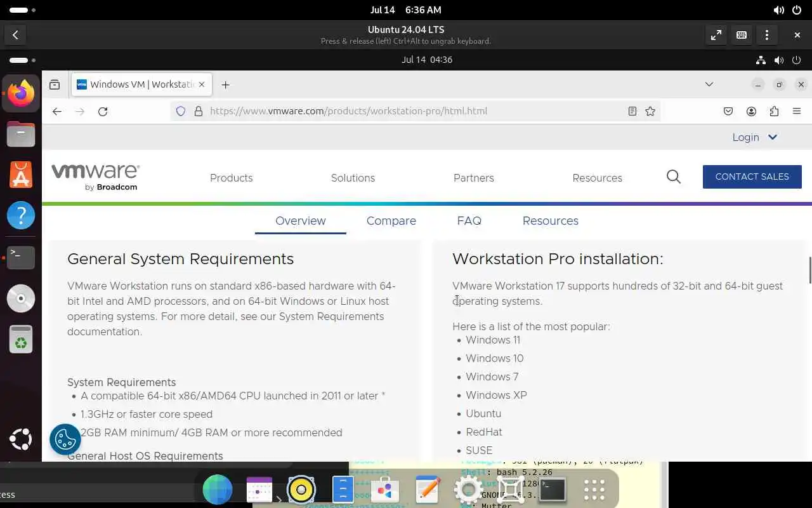Image resolution: width=812 pixels, height=508 pixels.
Task: Click the padlock site security icon
Action: coord(198,111)
